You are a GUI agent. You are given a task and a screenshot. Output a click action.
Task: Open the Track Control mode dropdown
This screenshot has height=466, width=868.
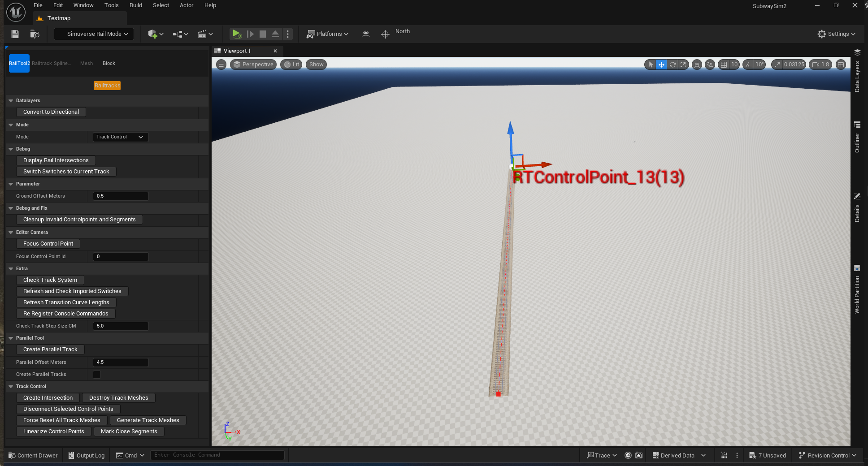coord(120,137)
